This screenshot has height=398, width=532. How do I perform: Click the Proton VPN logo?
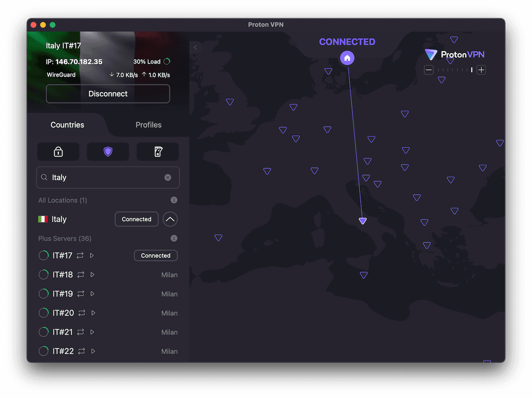pos(454,55)
